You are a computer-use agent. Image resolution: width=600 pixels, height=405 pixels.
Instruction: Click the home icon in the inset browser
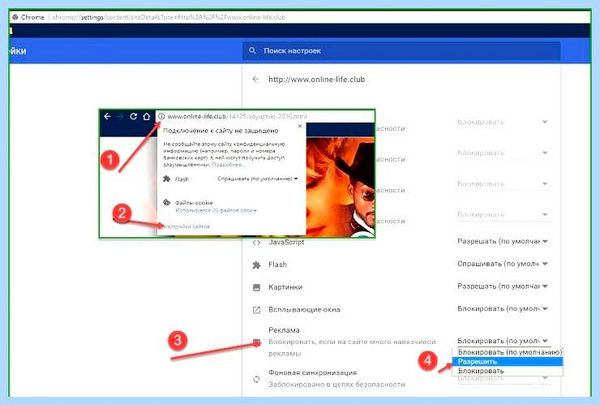point(146,116)
